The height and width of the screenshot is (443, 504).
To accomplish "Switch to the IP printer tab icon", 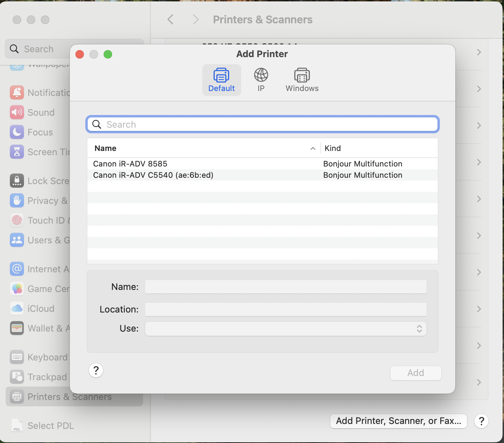I will 261,79.
